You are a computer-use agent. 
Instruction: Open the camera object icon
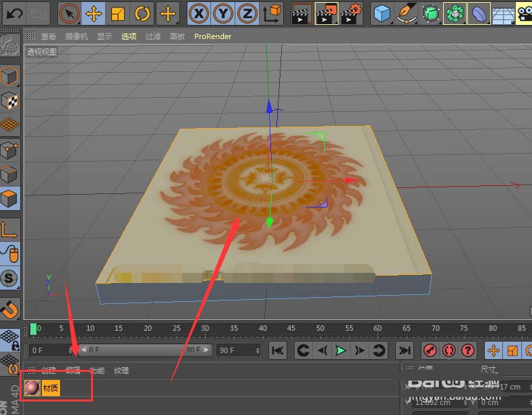click(x=524, y=13)
